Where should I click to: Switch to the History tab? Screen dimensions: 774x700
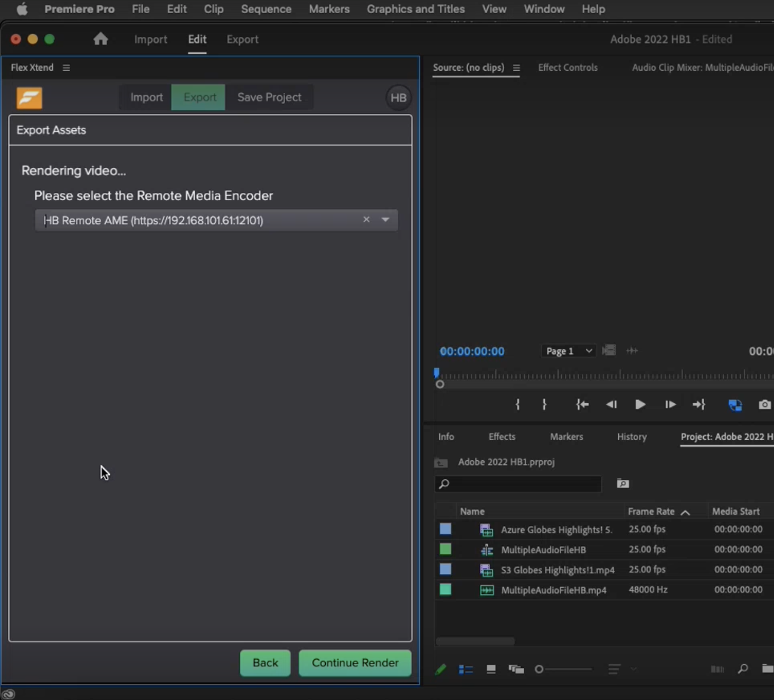click(x=631, y=437)
